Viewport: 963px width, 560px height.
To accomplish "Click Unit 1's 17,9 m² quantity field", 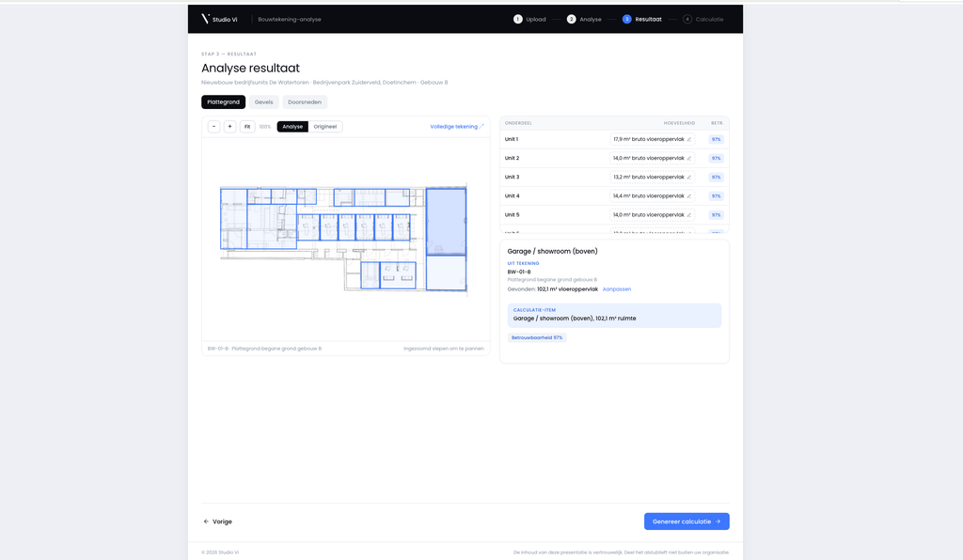I will click(x=653, y=139).
